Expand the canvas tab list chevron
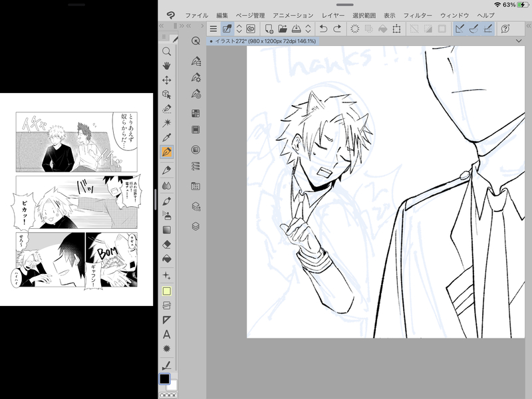532x399 pixels. (x=519, y=41)
